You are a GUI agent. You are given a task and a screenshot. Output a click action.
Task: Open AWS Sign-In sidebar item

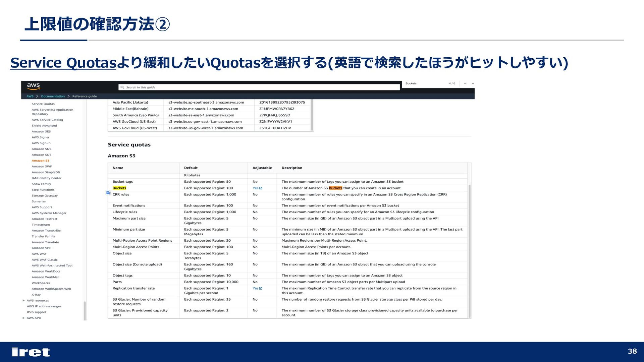[41, 143]
